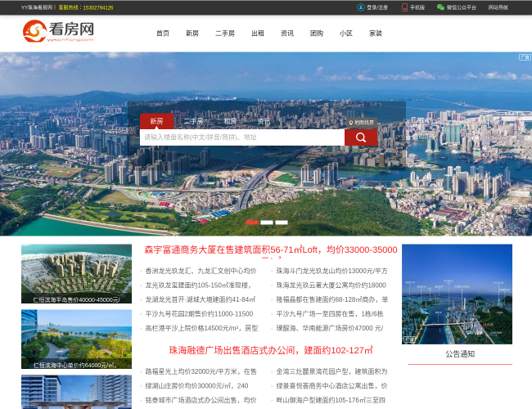The width and height of the screenshot is (532, 409).
Task: Open article 畔山御海户型建面约105-176㎡
Action: click(331, 400)
